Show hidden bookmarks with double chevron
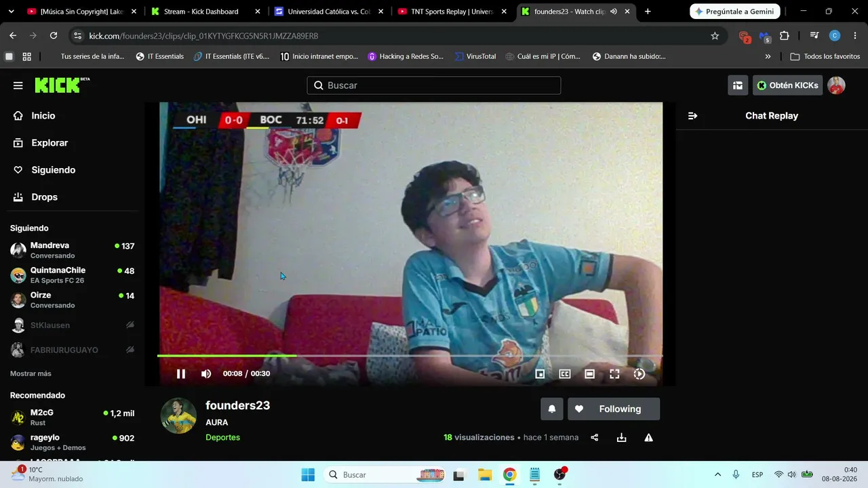Screen dimensions: 868x488 tap(768, 57)
